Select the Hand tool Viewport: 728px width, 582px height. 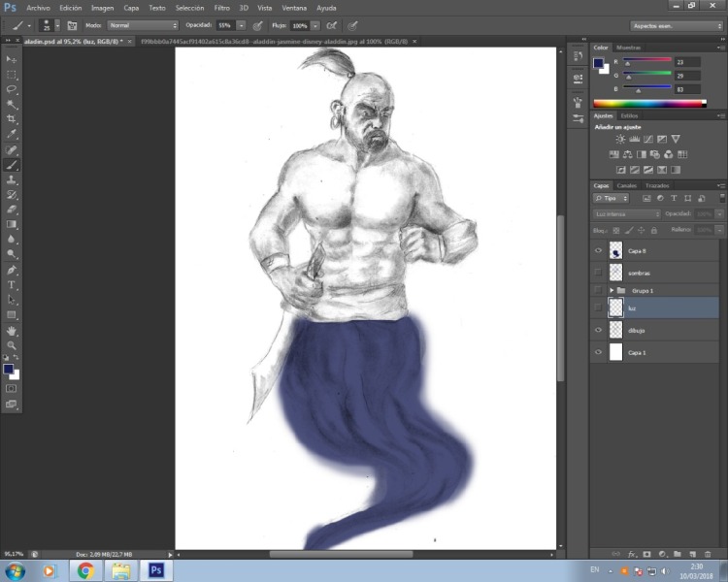(x=12, y=331)
